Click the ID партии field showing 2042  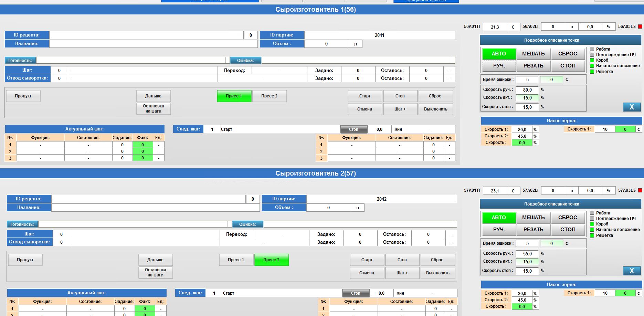click(381, 199)
